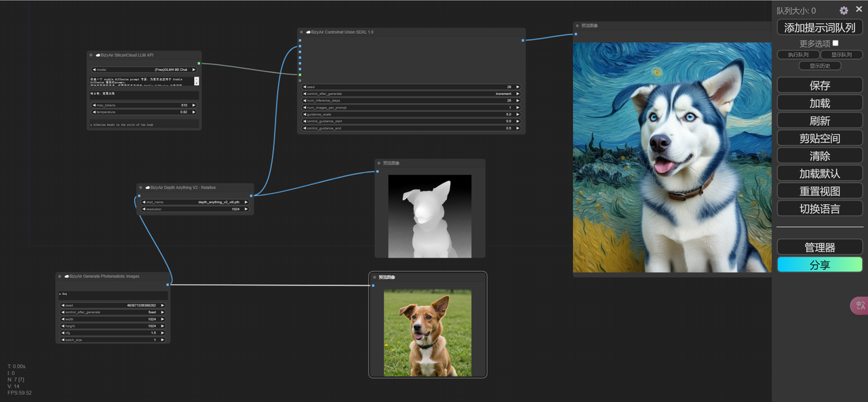Decrease cfg value with left arrow
The height and width of the screenshot is (402, 868).
point(62,333)
